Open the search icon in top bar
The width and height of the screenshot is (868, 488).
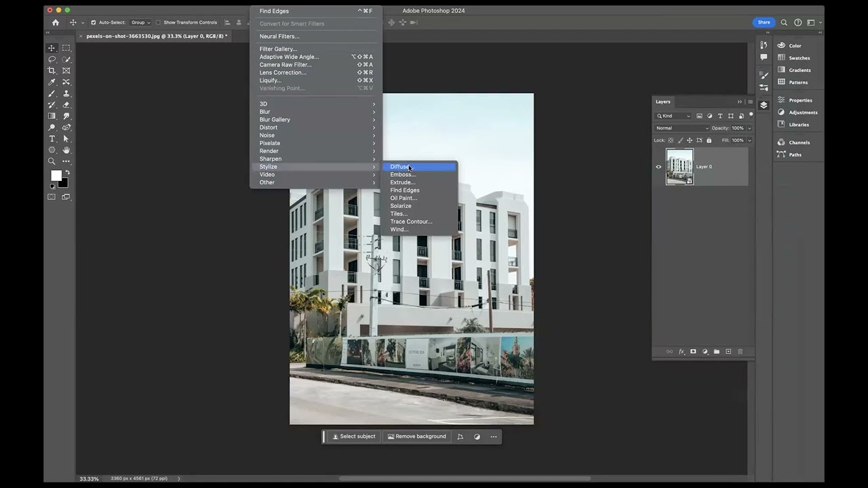[785, 22]
